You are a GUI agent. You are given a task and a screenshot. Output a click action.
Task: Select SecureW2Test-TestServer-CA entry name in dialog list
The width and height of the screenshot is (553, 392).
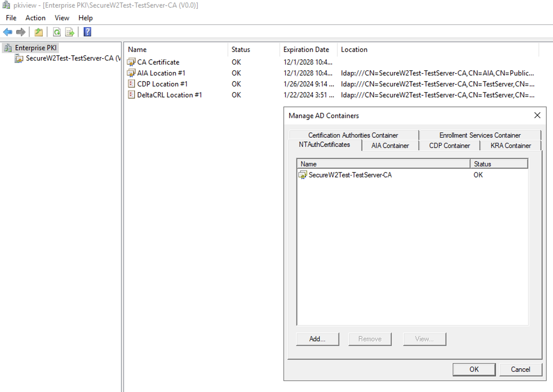[x=350, y=175]
